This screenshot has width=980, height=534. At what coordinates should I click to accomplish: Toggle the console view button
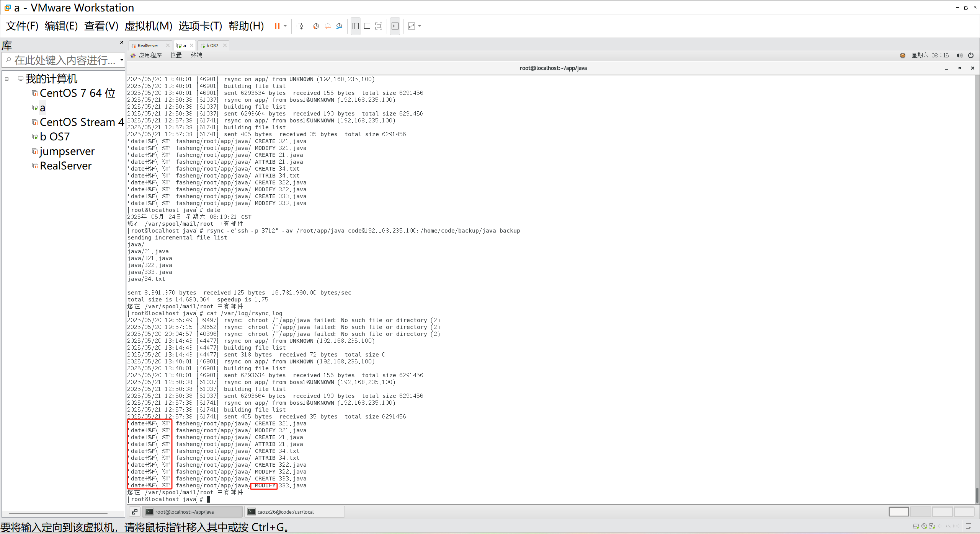click(395, 26)
